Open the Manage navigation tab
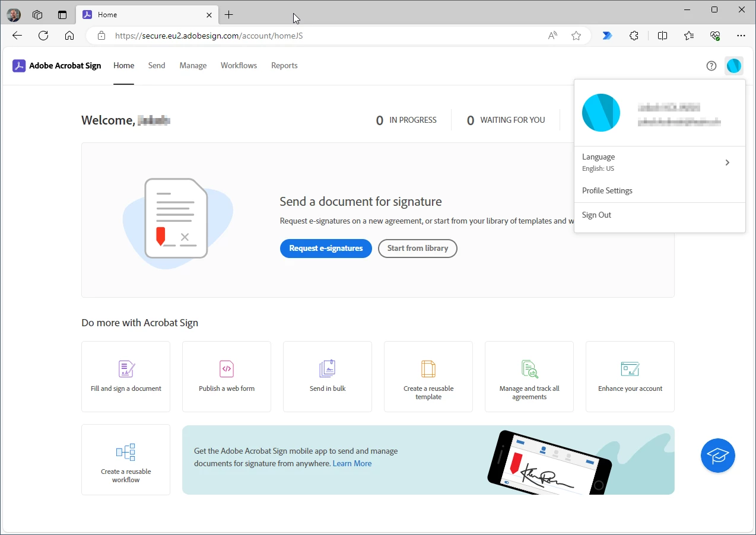756x535 pixels. click(193, 66)
